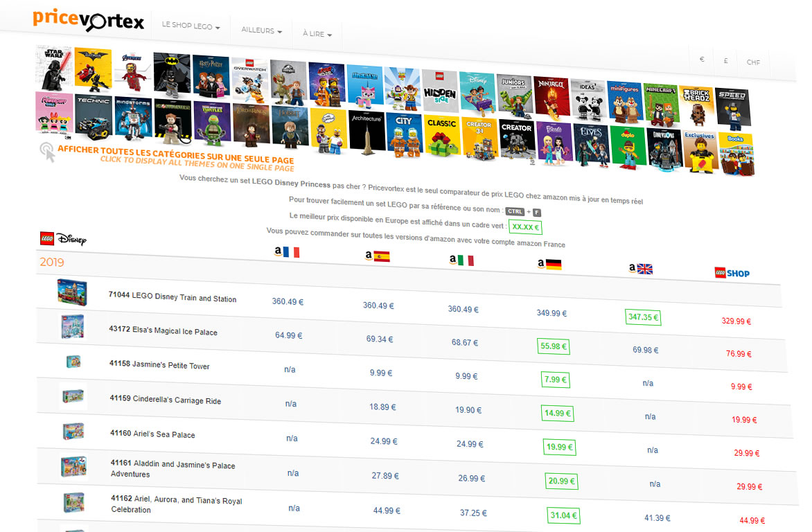Click Amazon UK 347.35 € best price
This screenshot has width=812, height=532.
tap(643, 317)
